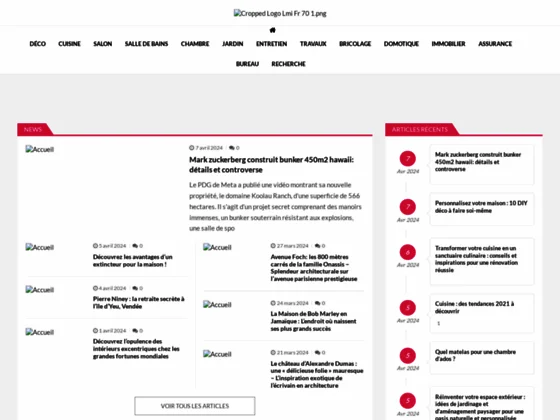560x420 pixels.
Task: Open the site logo at the top
Action: [280, 14]
